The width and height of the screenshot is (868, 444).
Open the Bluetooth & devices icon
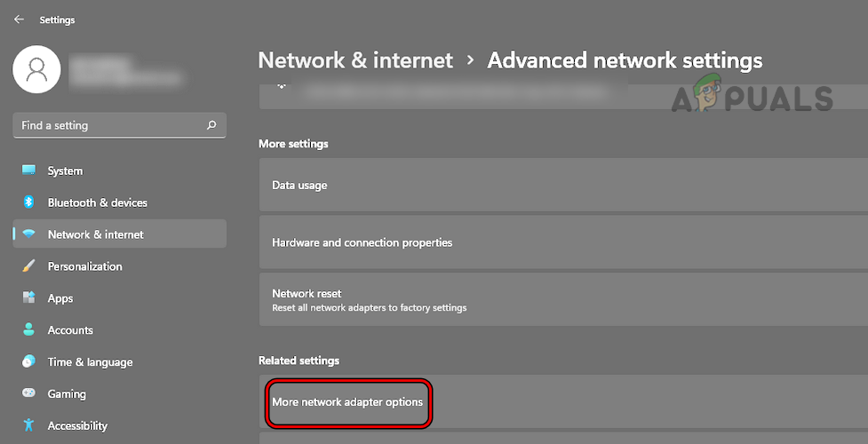click(x=29, y=202)
